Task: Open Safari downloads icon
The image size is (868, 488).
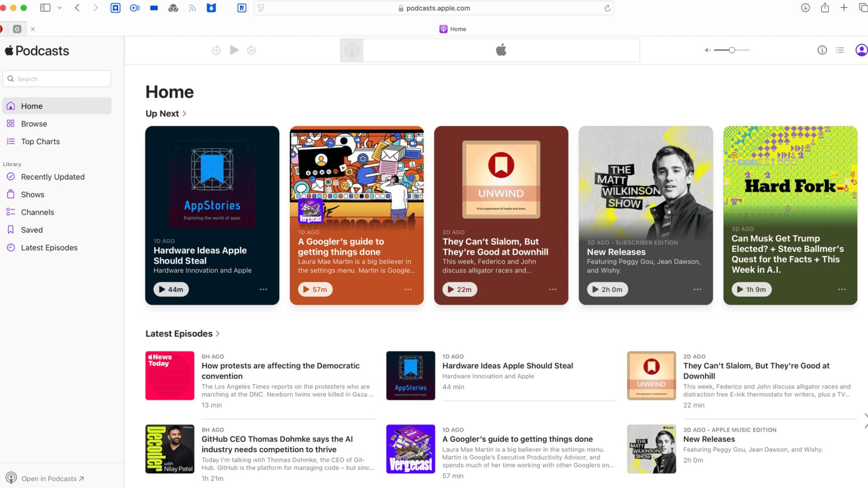Action: click(805, 8)
